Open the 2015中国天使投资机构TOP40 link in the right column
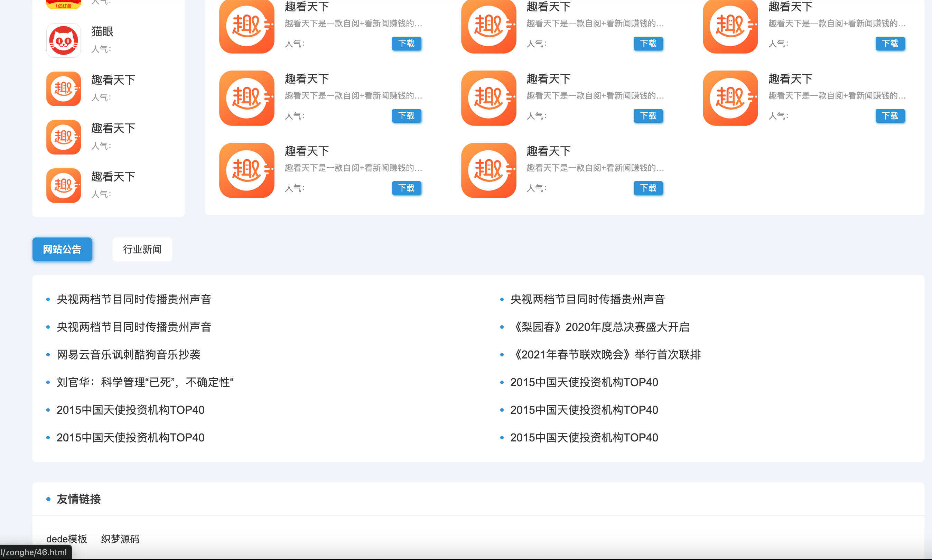This screenshot has height=560, width=932. 584,382
